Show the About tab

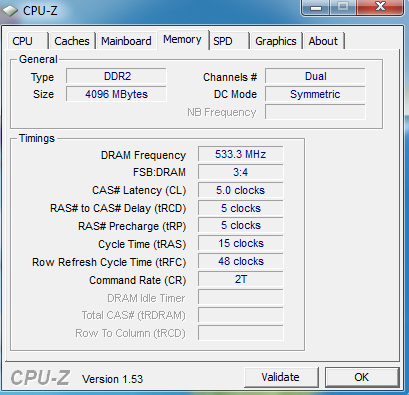coord(323,41)
